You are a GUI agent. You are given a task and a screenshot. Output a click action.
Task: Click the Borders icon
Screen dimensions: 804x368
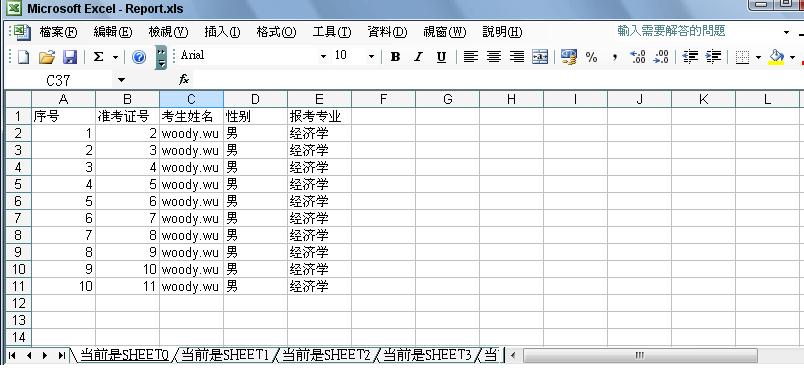click(x=742, y=57)
